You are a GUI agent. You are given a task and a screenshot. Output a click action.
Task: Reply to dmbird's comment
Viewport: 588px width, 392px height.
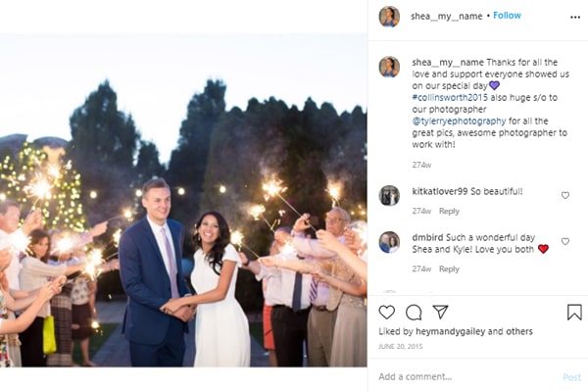(449, 269)
